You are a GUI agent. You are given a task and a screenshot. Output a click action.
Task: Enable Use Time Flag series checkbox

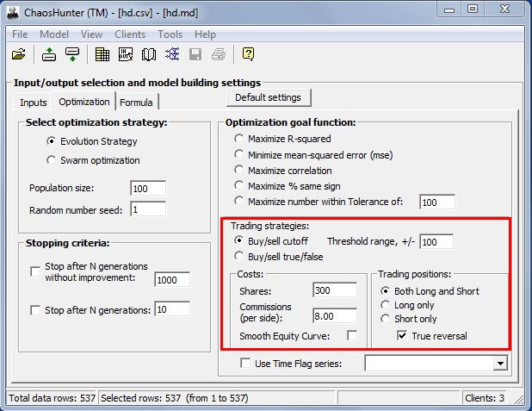(245, 363)
